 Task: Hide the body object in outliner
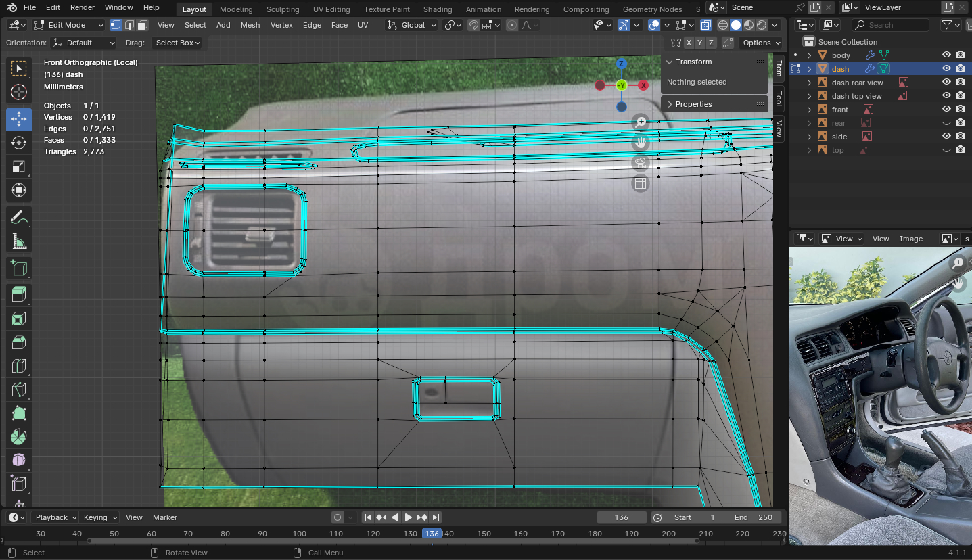(x=946, y=55)
